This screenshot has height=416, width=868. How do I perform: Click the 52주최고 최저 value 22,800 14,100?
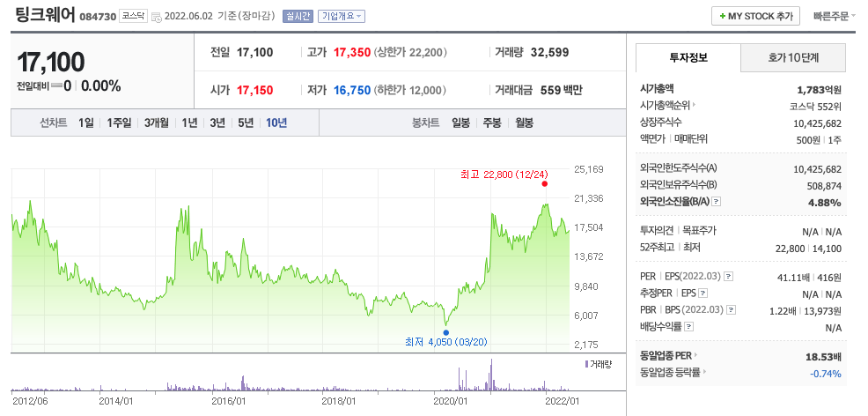[809, 249]
